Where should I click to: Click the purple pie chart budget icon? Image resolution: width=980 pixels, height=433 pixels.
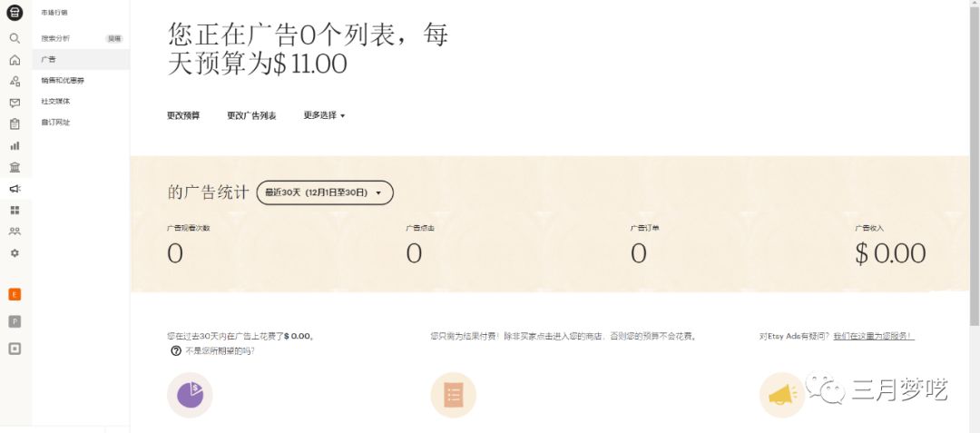click(190, 395)
